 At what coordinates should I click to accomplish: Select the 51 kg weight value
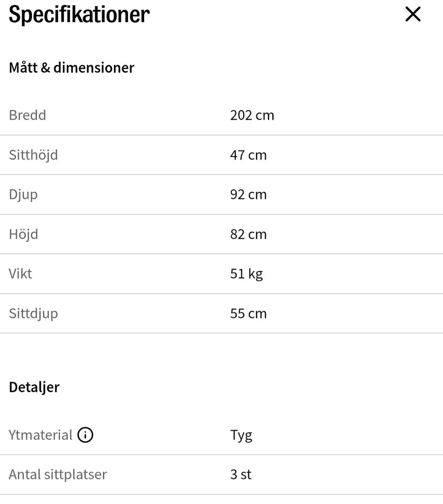point(246,273)
